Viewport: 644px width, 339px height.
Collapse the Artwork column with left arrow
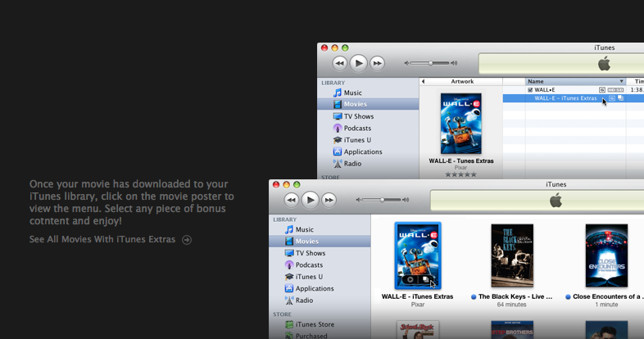pos(423,81)
